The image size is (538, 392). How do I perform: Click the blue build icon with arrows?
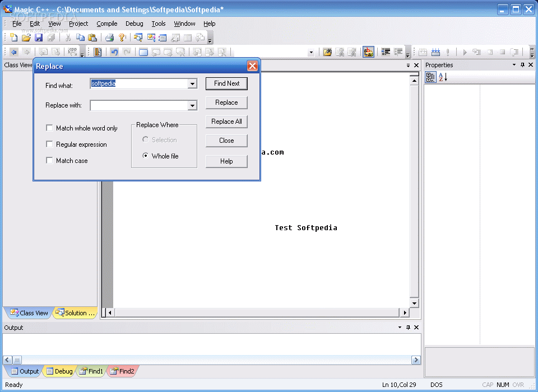435,52
